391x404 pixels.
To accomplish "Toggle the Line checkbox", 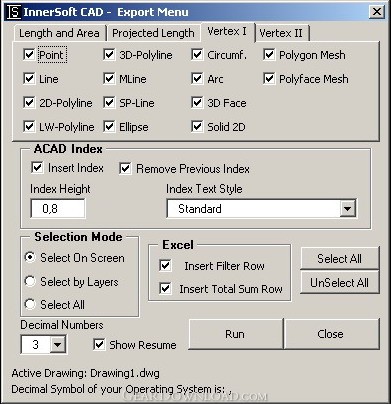I will tap(29, 78).
